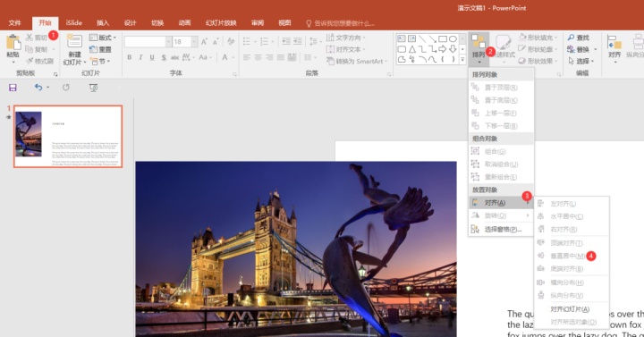Choose Rotate (旋转(O)) in arrange menu
The width and height of the screenshot is (644, 337).
click(x=501, y=215)
